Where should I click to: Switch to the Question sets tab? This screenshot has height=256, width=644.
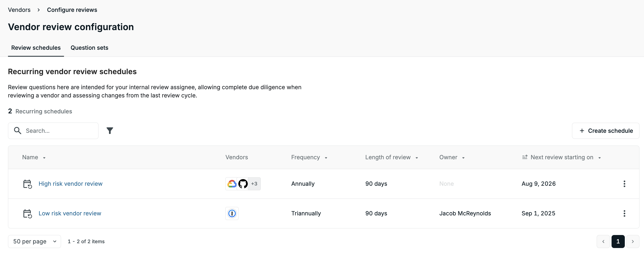pyautogui.click(x=89, y=48)
